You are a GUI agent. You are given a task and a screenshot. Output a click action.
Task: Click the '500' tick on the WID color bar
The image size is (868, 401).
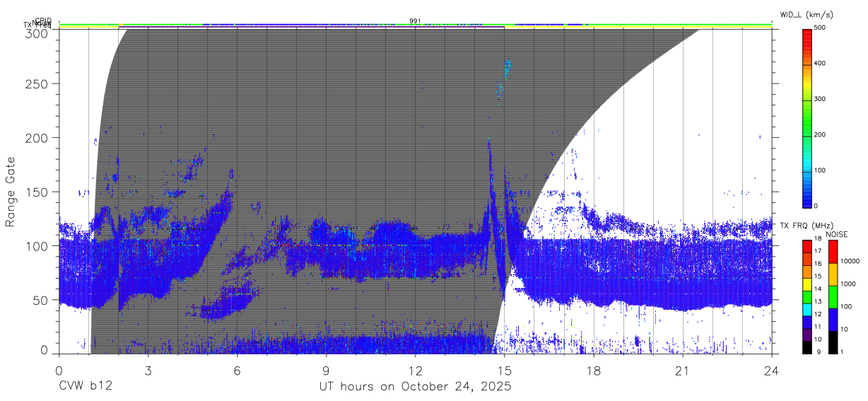[x=820, y=28]
